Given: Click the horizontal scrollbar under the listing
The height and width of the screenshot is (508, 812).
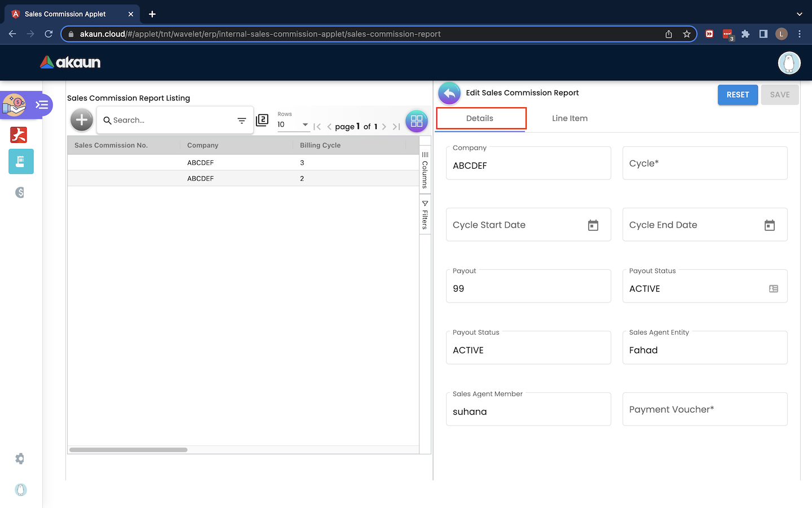Looking at the screenshot, I should tap(129, 450).
